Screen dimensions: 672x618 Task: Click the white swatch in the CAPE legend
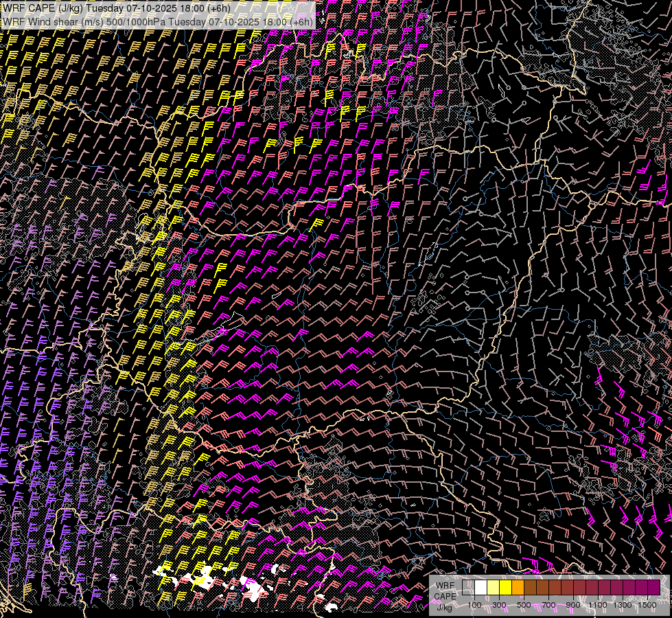click(x=481, y=588)
